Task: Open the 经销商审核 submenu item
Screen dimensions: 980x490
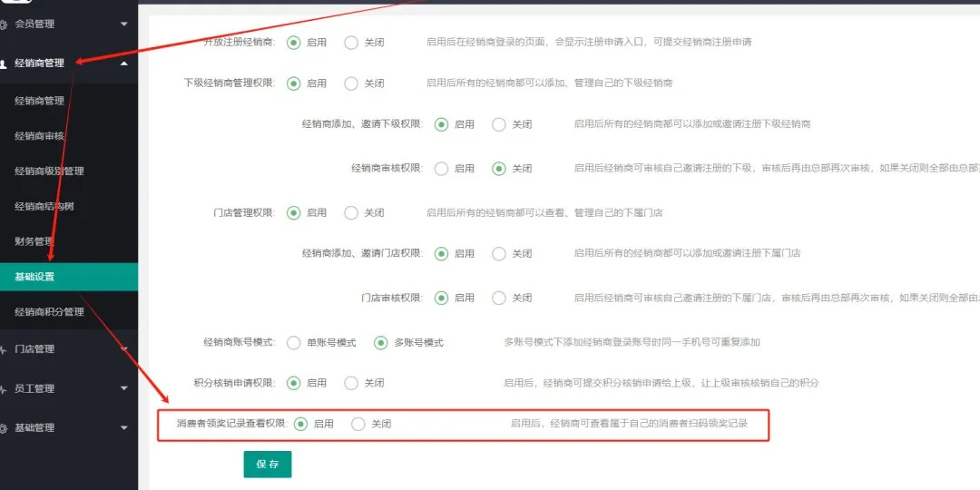Action: pyautogui.click(x=69, y=135)
